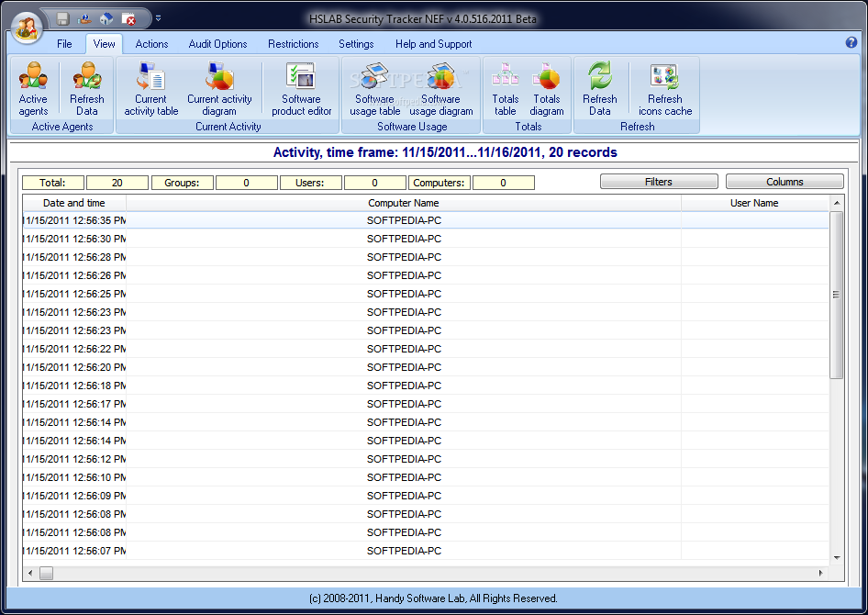Select row with time 12:56:25 PM
Screen dimensions: 868x615
tap(426, 294)
